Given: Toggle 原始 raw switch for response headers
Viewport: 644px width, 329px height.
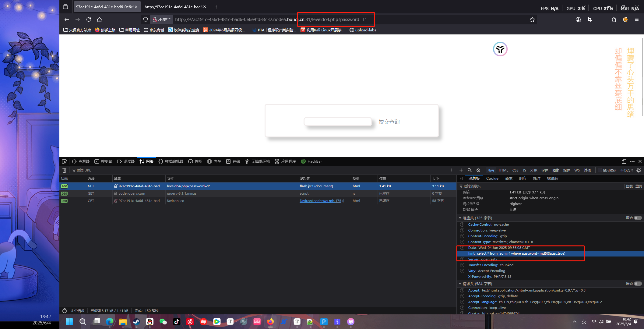Looking at the screenshot, I should pos(638,218).
